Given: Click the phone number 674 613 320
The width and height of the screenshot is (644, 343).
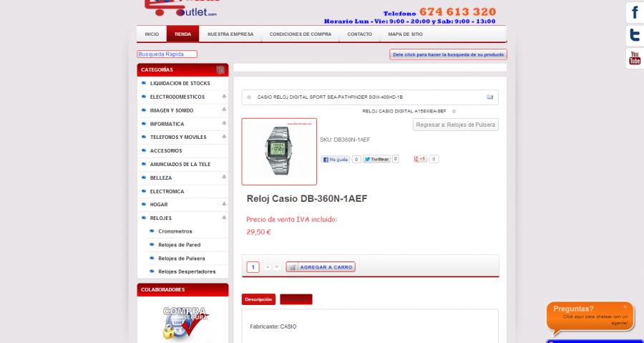Looking at the screenshot, I should click(x=457, y=11).
